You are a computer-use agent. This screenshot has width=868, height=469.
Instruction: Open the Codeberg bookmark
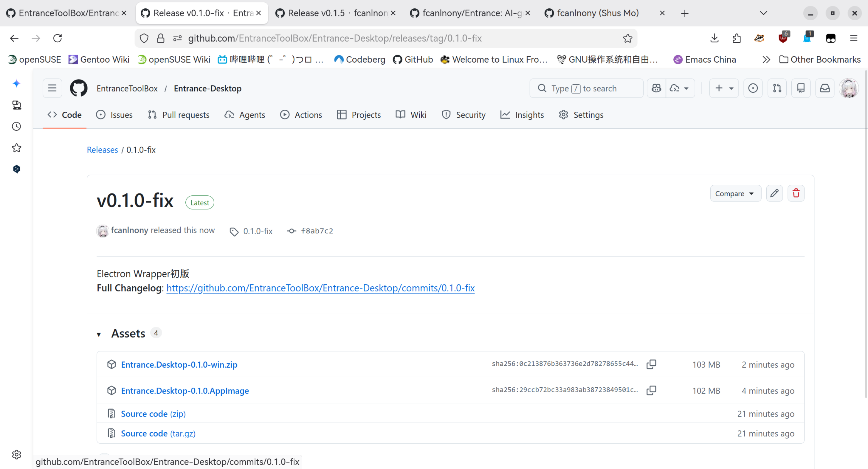coord(359,60)
